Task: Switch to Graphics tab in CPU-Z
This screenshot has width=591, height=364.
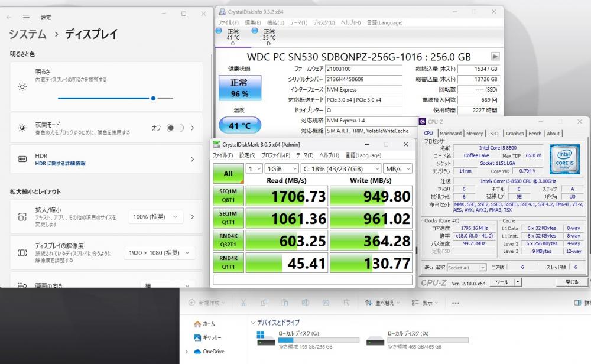Action: (x=515, y=134)
